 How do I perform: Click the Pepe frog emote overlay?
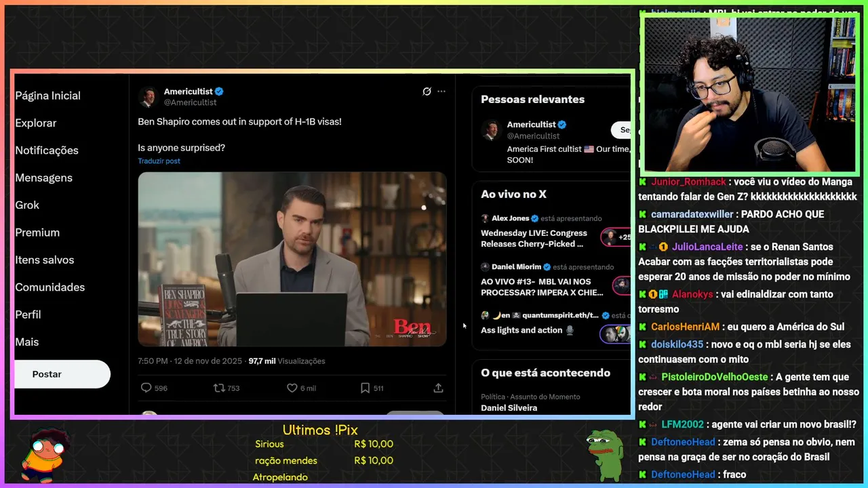(605, 455)
